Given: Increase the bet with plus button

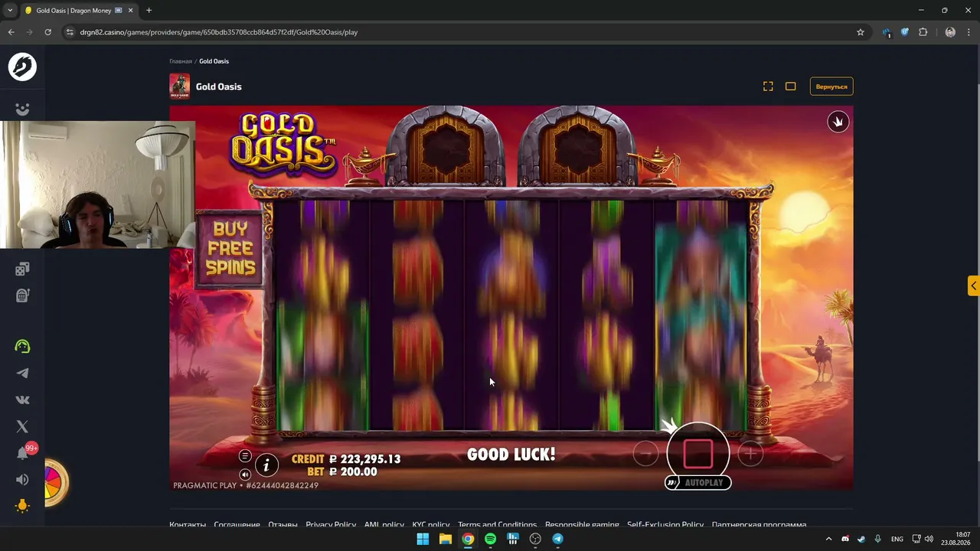Looking at the screenshot, I should (x=750, y=454).
